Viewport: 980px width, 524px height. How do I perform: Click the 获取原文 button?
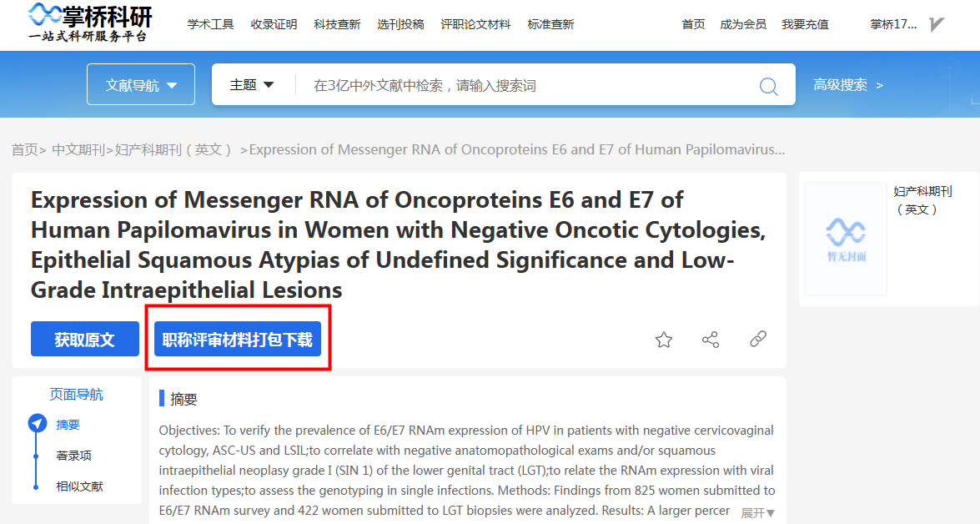(85, 339)
